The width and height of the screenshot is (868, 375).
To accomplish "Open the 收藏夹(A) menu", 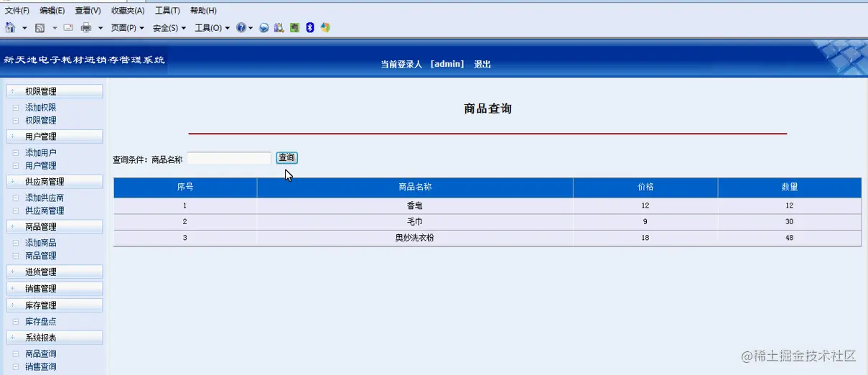I will (128, 11).
